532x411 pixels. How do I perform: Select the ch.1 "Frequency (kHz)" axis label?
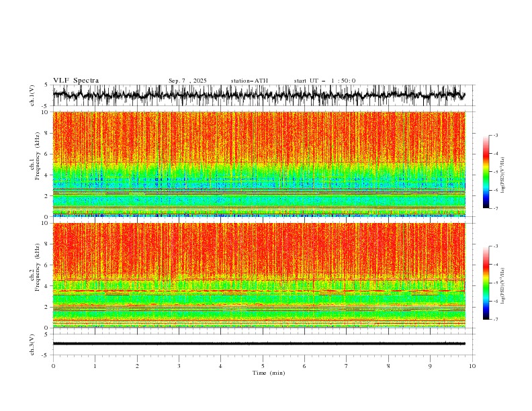point(38,155)
